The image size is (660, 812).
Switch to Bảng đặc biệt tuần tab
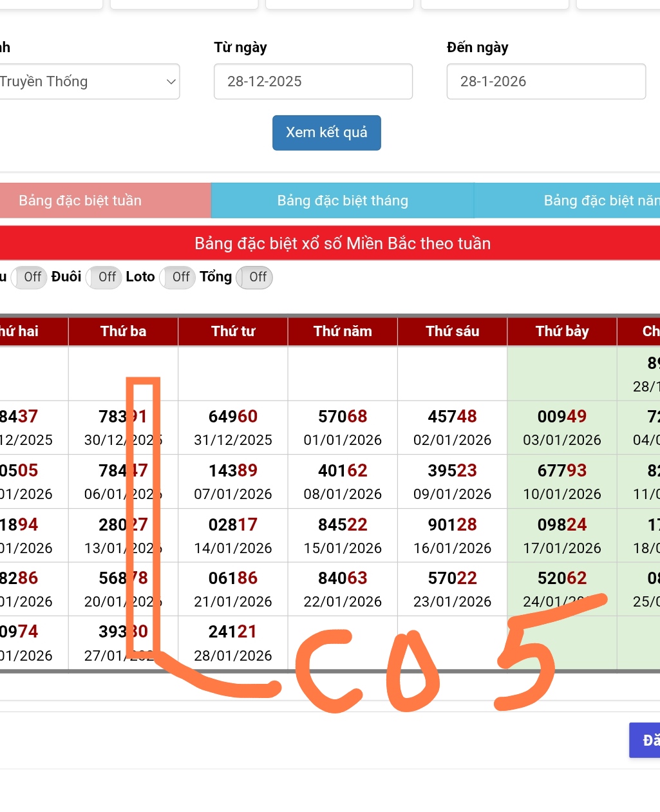pyautogui.click(x=105, y=200)
